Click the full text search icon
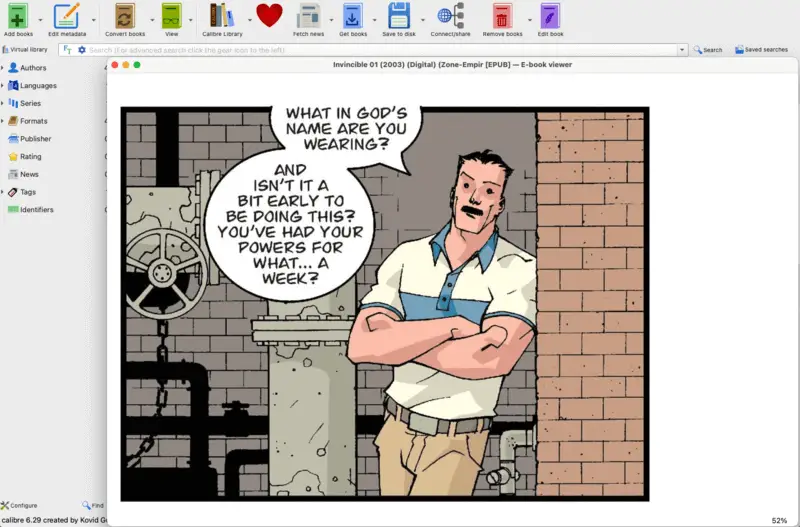This screenshot has width=800, height=527. click(67, 50)
